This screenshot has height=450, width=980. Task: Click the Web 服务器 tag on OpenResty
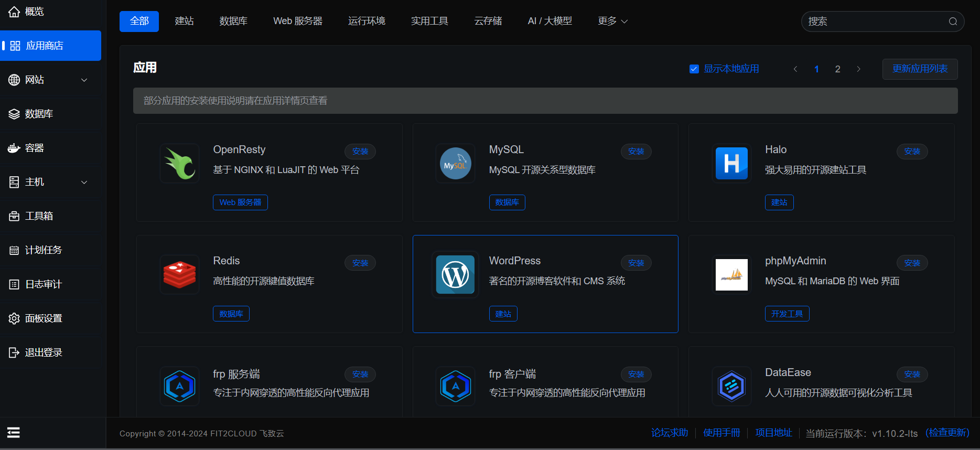pyautogui.click(x=240, y=202)
